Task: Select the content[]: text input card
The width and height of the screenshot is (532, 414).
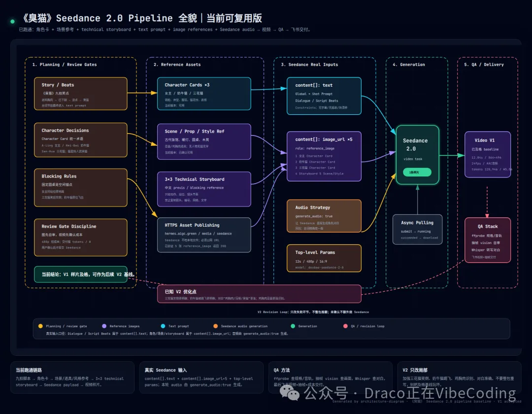Action: 324,96
